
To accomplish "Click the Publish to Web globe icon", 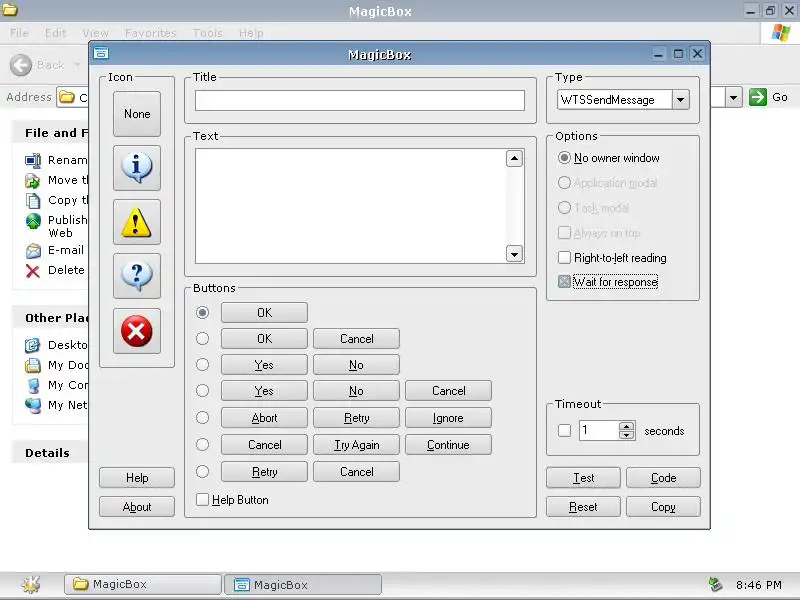I will [33, 221].
